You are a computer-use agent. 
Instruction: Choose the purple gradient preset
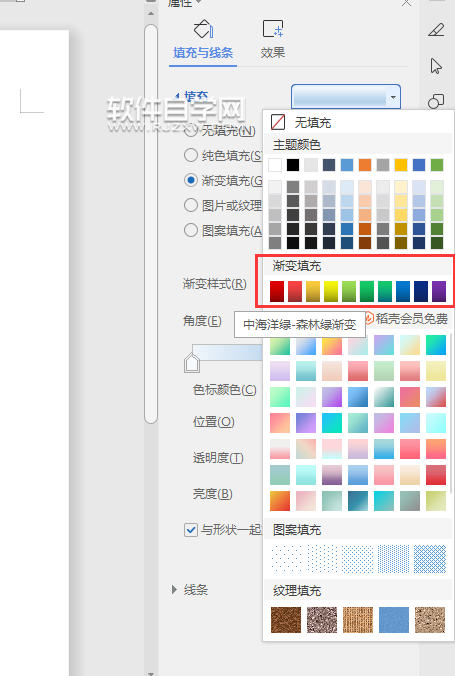tap(439, 291)
